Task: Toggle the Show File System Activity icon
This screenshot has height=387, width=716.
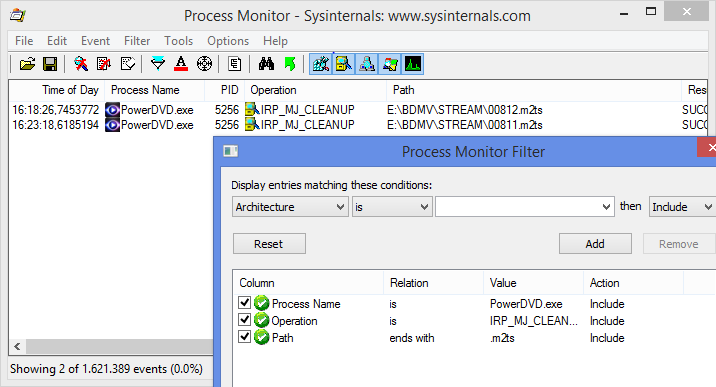Action: coord(343,64)
